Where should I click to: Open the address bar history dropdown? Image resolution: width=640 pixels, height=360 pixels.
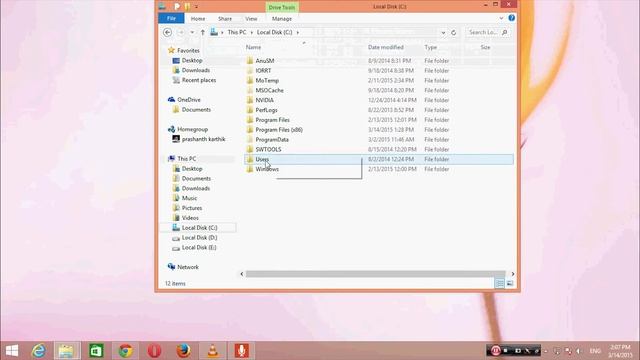[443, 32]
